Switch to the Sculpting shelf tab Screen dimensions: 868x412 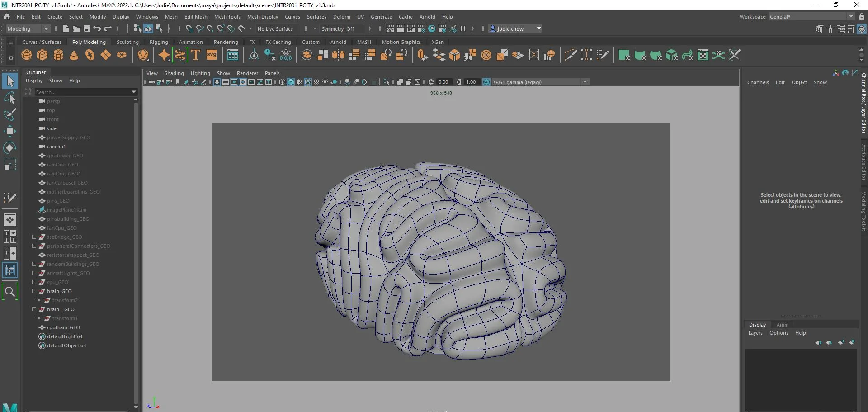[127, 42]
